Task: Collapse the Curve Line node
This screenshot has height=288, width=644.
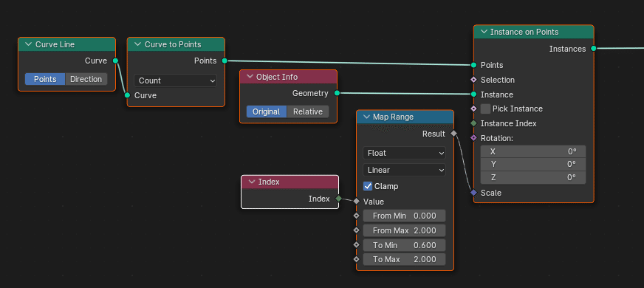Action: coord(28,44)
